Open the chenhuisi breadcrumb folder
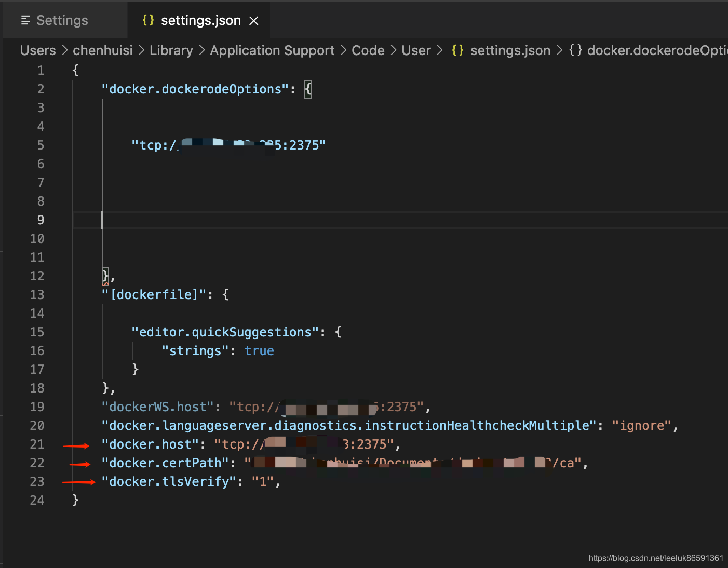This screenshot has width=728, height=568. tap(103, 50)
